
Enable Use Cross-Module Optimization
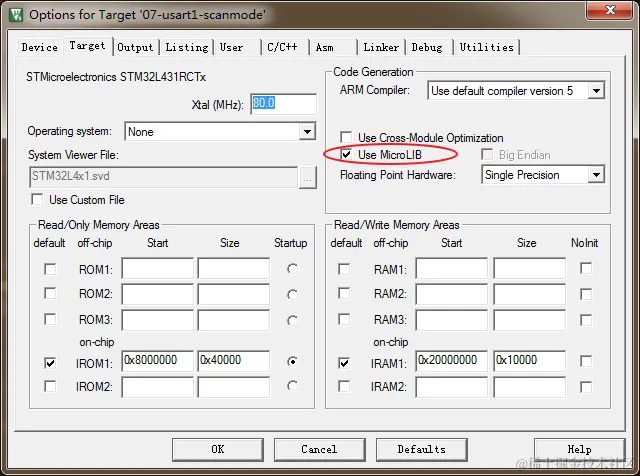(x=346, y=137)
